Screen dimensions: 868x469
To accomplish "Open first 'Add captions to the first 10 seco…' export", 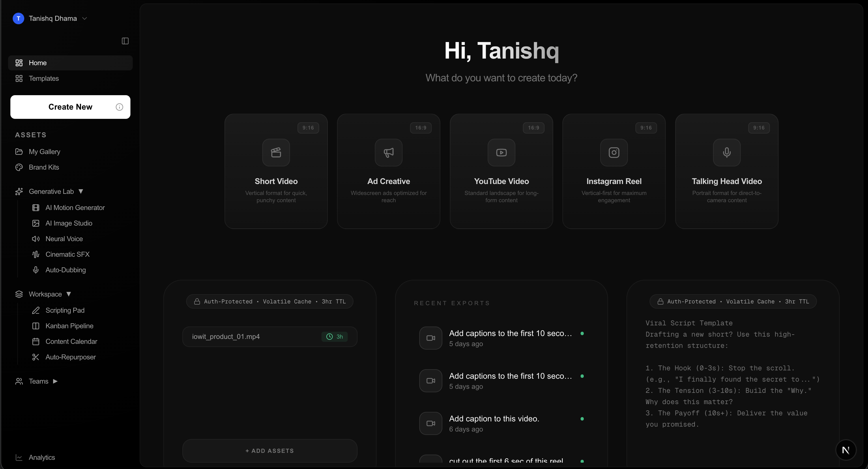I will [x=501, y=338].
